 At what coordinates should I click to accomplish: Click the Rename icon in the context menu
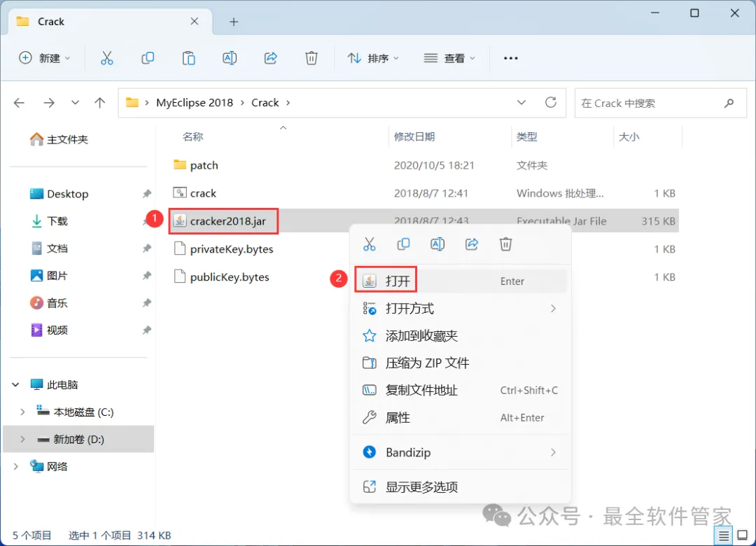(x=437, y=244)
